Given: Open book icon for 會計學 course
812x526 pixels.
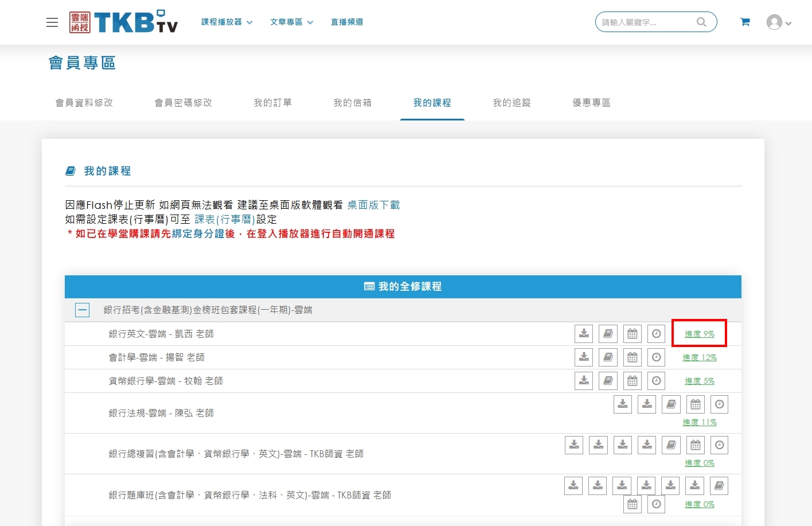Looking at the screenshot, I should pos(608,357).
